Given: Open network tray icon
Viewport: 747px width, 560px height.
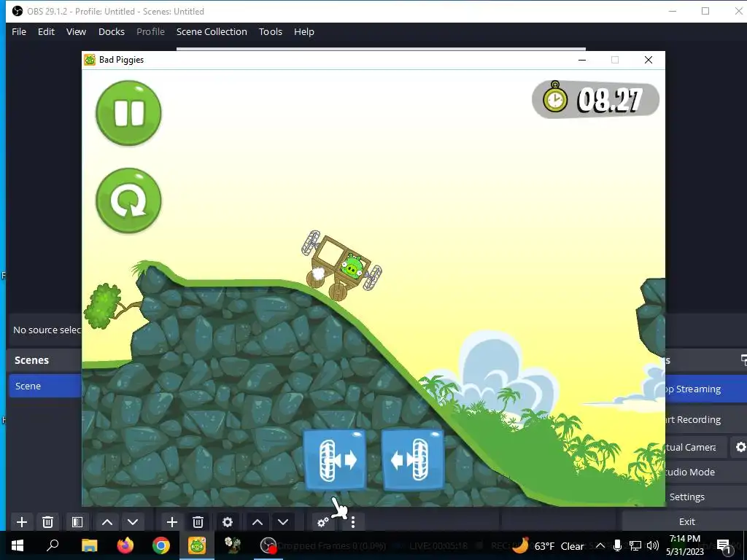Looking at the screenshot, I should tap(635, 545).
